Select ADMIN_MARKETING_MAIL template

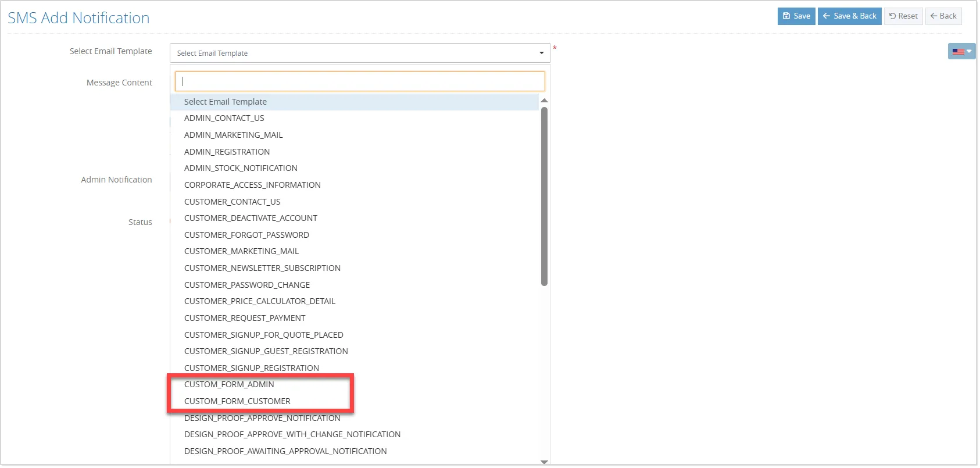[x=355, y=135]
